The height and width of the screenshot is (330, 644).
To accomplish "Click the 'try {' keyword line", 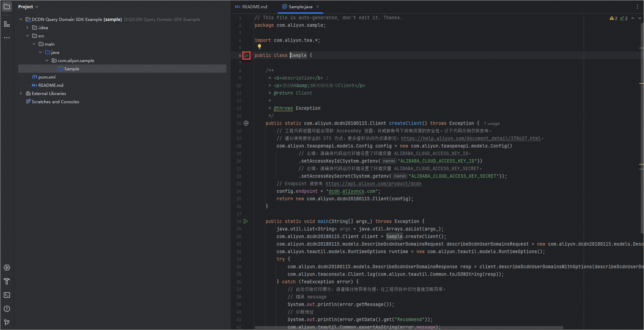I will point(283,259).
